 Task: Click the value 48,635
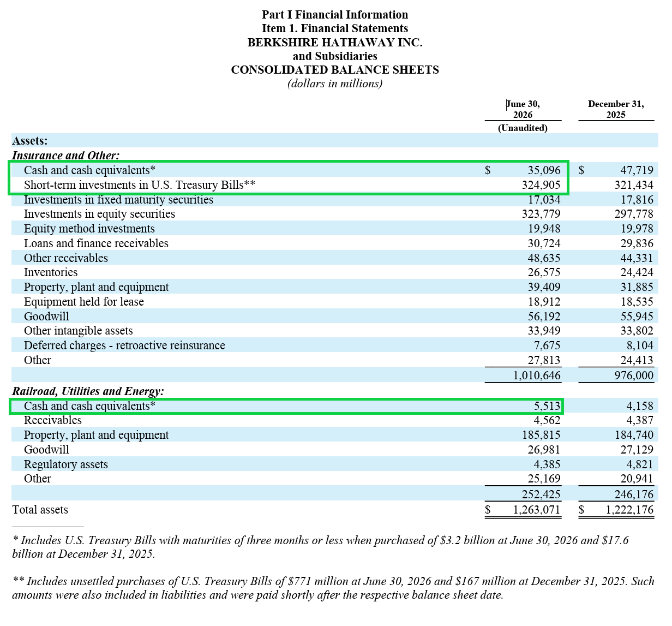pos(544,258)
